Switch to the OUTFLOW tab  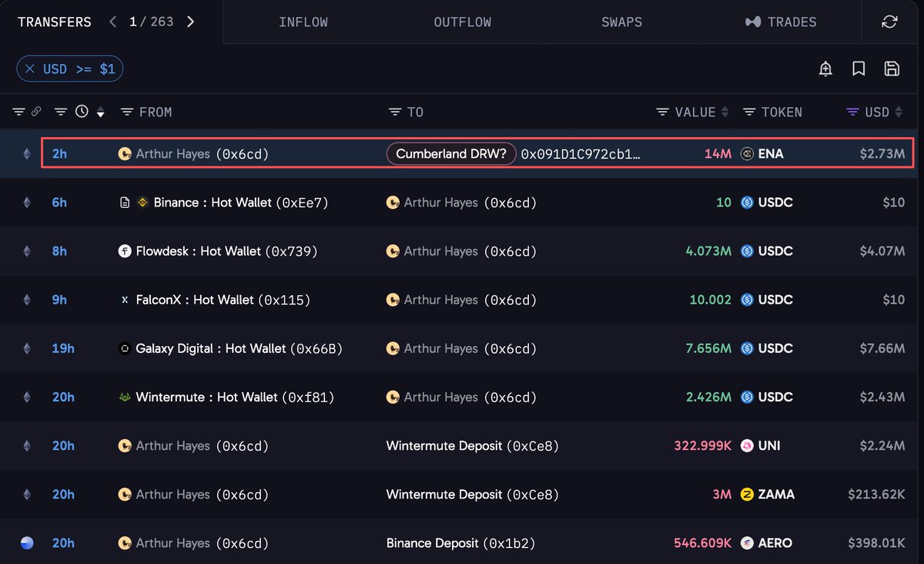462,22
